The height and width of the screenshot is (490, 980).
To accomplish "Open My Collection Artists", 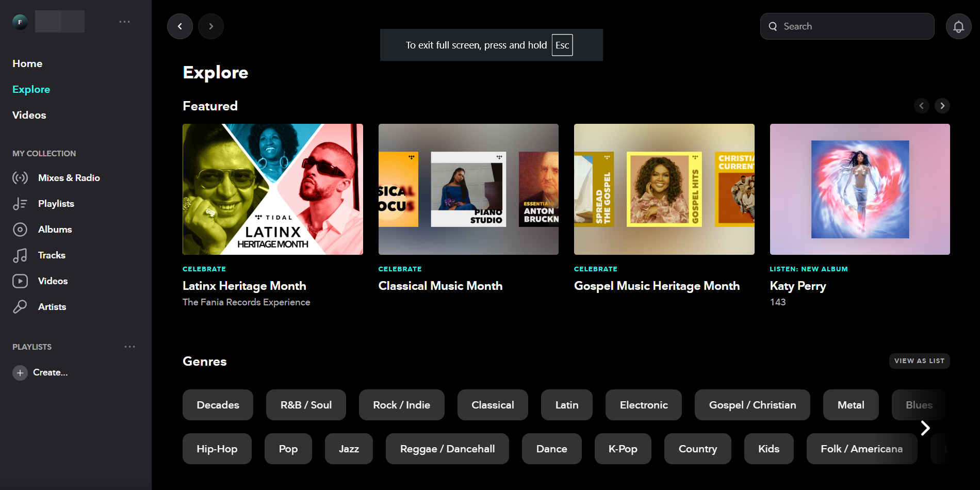I will click(52, 307).
